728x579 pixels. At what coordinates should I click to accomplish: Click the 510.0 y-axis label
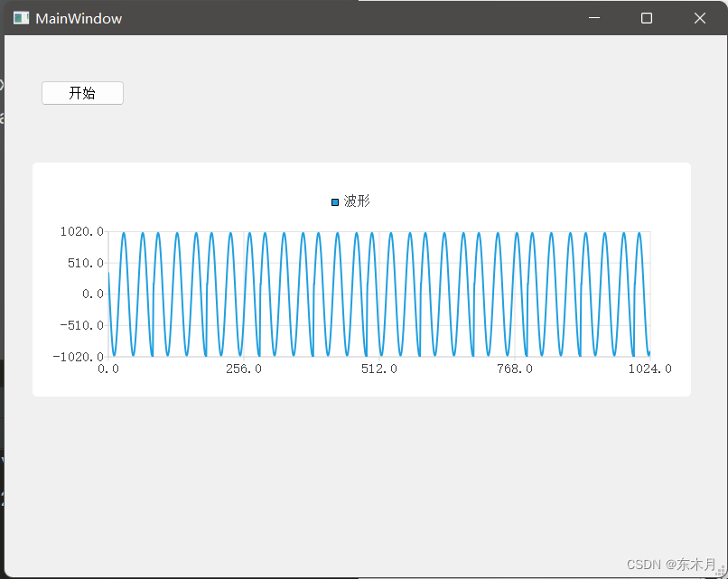(86, 263)
